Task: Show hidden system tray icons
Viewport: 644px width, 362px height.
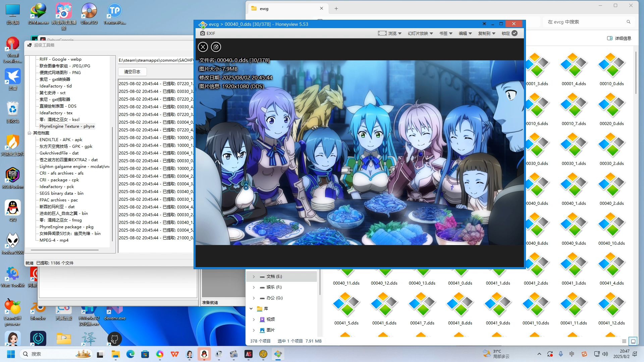Action: tap(539, 354)
